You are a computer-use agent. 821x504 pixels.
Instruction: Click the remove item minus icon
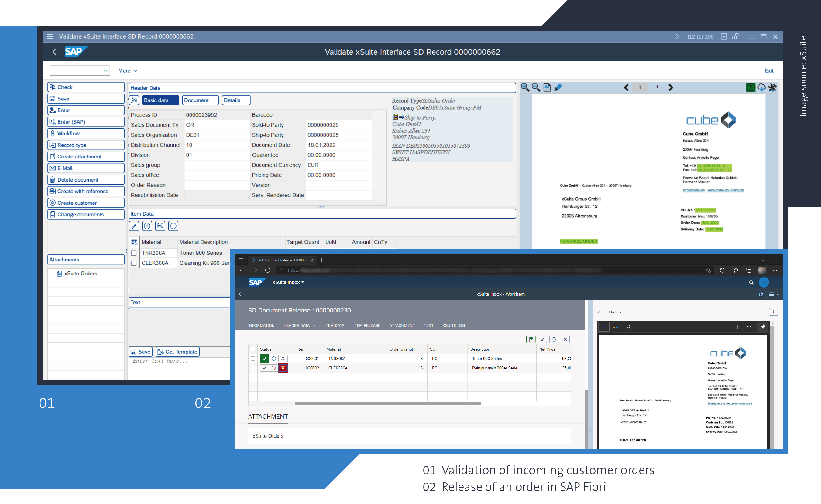(173, 226)
